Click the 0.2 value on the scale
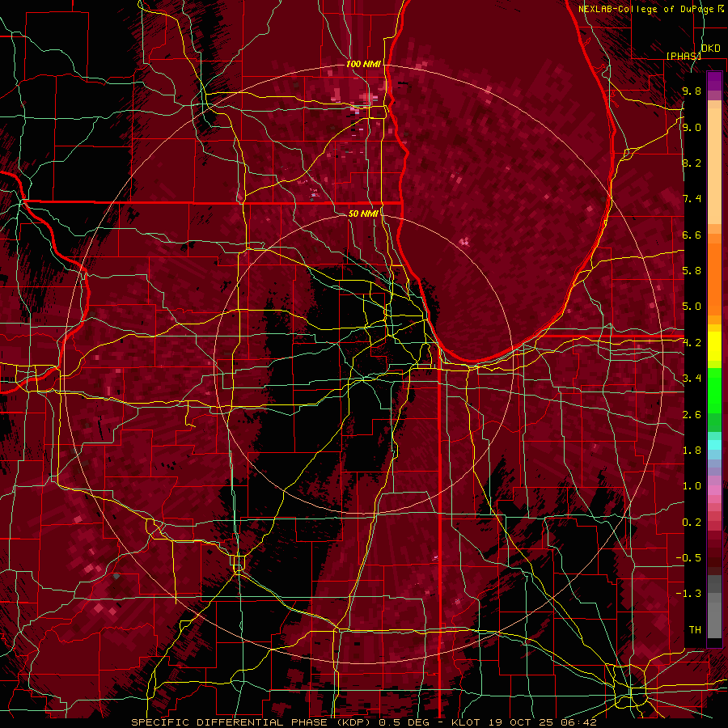This screenshot has width=728, height=728. coord(692,523)
